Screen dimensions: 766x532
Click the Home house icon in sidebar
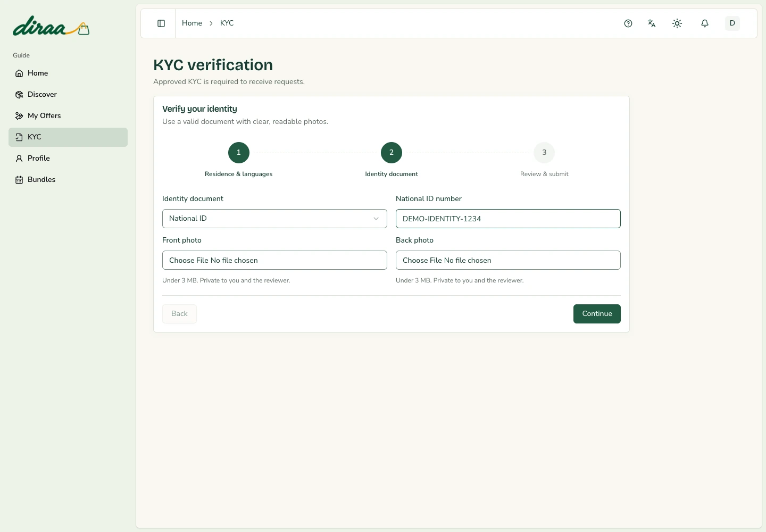[19, 73]
